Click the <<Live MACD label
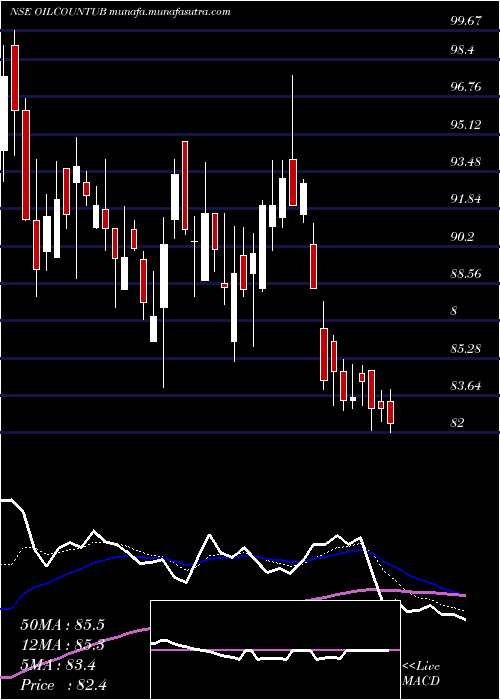This screenshot has width=500, height=700. pyautogui.click(x=421, y=673)
